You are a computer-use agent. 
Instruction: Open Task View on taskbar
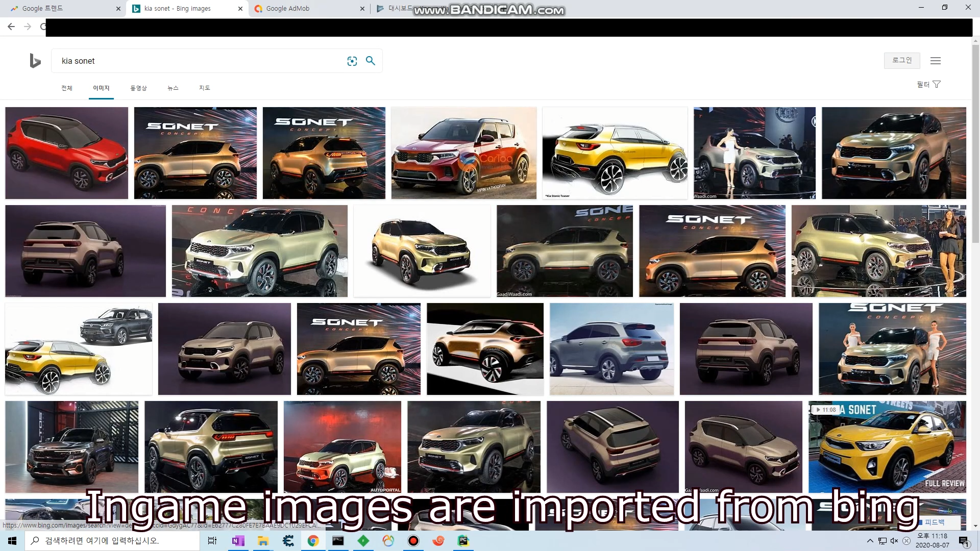(212, 540)
